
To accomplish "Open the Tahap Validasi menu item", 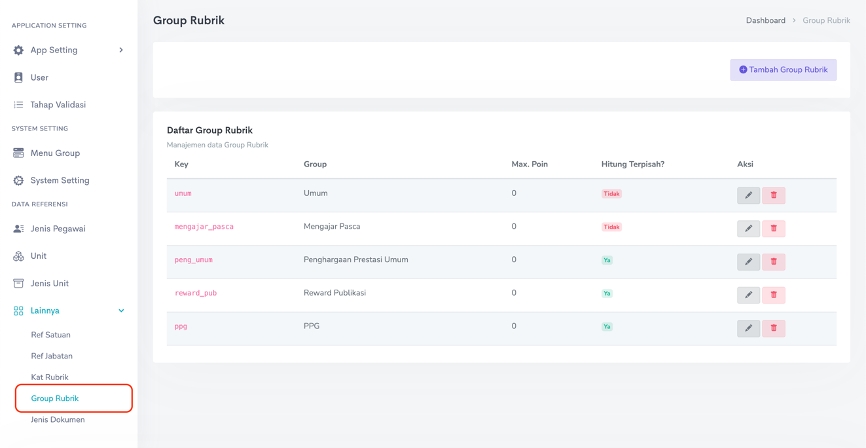I will click(58, 104).
